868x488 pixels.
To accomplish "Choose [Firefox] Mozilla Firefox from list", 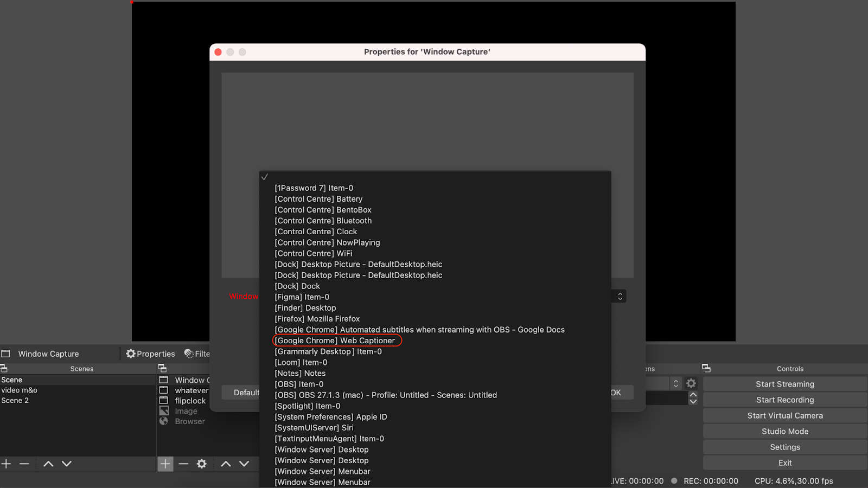I will click(317, 319).
